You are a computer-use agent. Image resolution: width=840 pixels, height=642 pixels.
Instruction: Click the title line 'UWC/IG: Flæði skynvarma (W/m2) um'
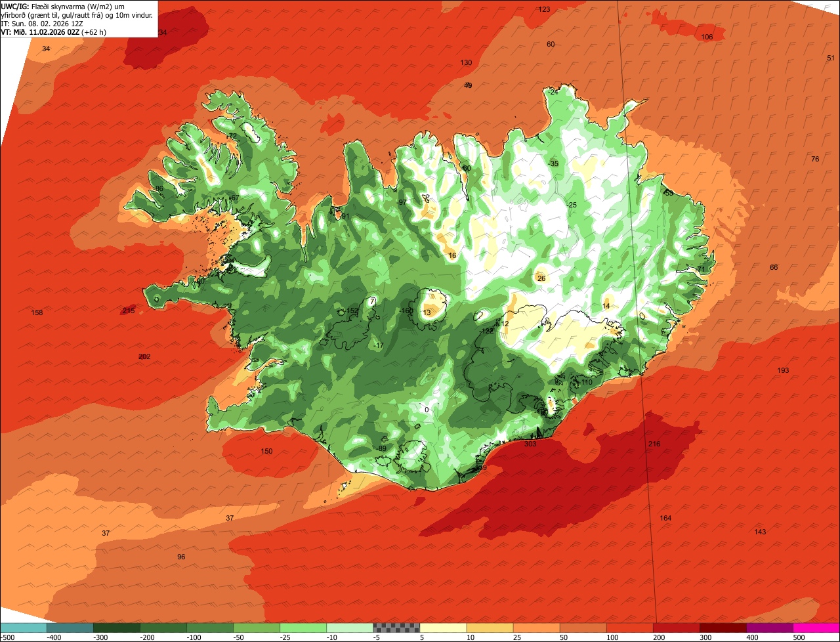[x=63, y=6]
